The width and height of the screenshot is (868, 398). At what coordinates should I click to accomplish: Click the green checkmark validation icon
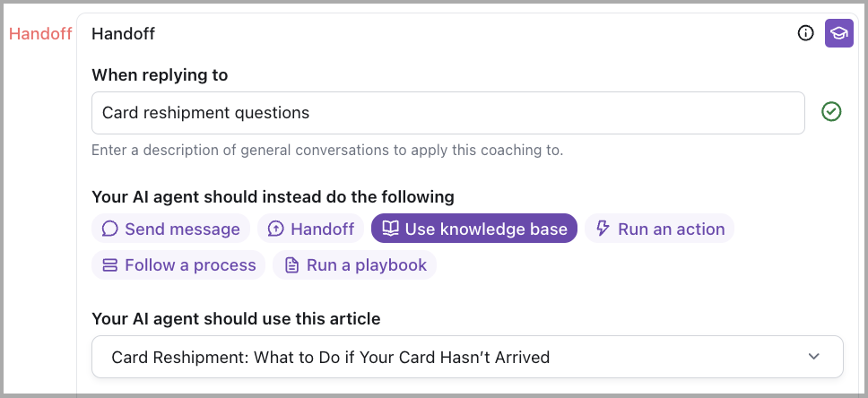click(x=831, y=112)
